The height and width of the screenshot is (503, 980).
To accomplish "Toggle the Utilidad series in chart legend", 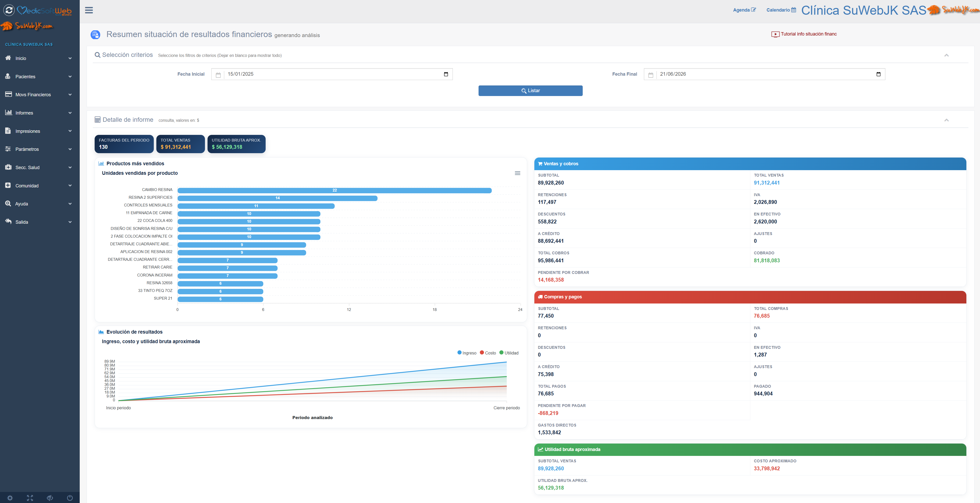I will (509, 353).
